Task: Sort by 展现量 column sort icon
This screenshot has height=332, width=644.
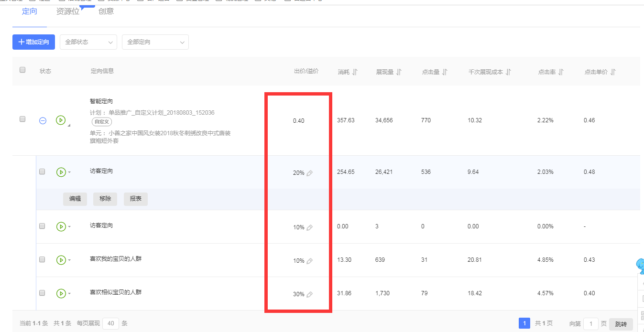Action: click(399, 72)
